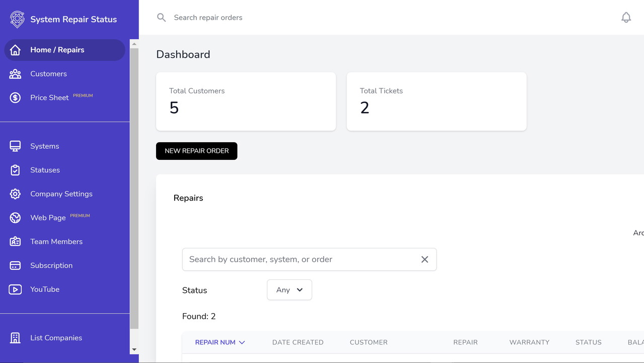Sort by Repair Num column chevron
The image size is (644, 363).
(242, 342)
